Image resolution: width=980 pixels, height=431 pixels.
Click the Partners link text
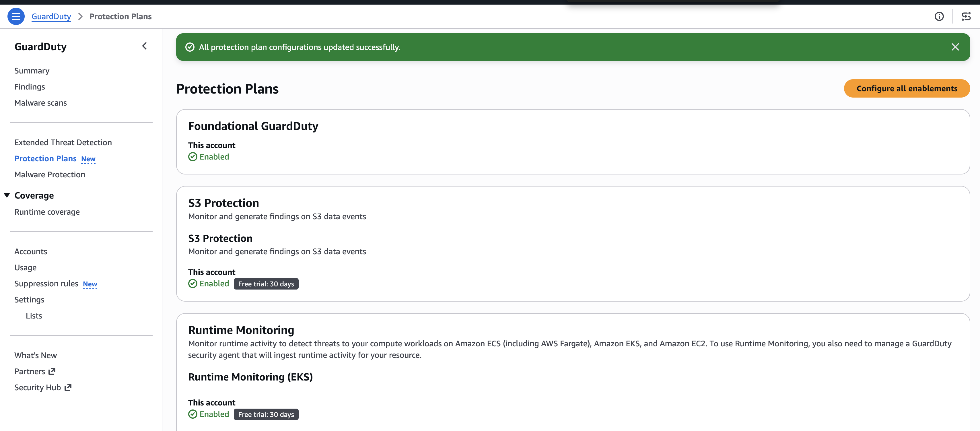[x=30, y=371]
